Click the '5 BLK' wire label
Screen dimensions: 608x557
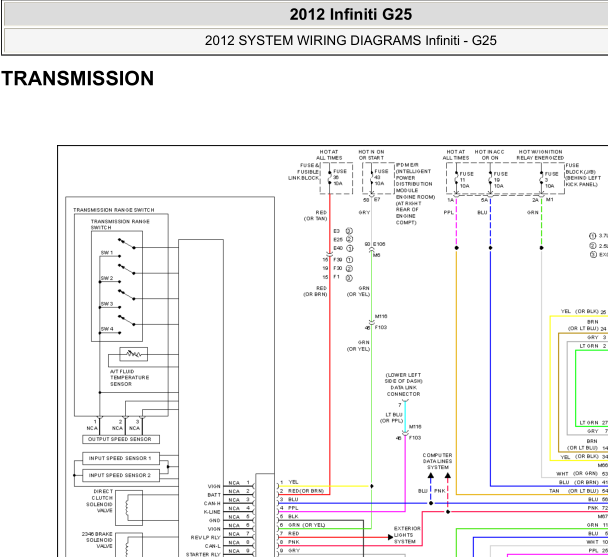pyautogui.click(x=289, y=517)
